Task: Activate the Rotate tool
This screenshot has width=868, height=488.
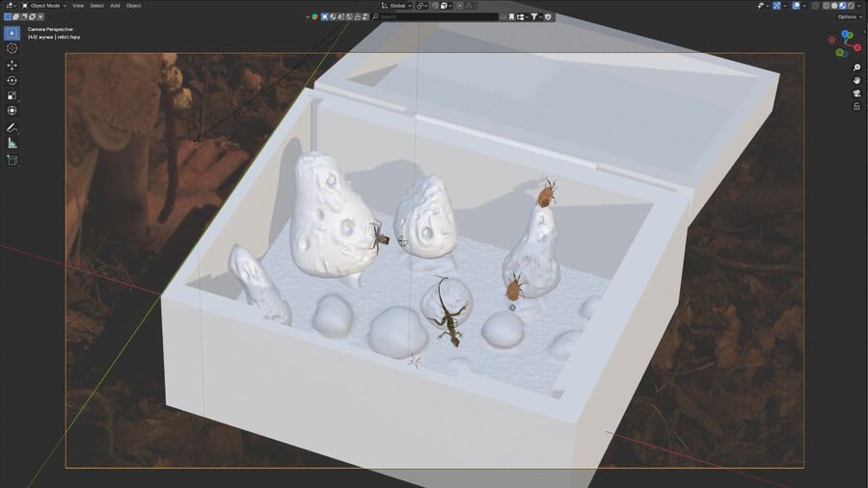Action: tap(12, 80)
